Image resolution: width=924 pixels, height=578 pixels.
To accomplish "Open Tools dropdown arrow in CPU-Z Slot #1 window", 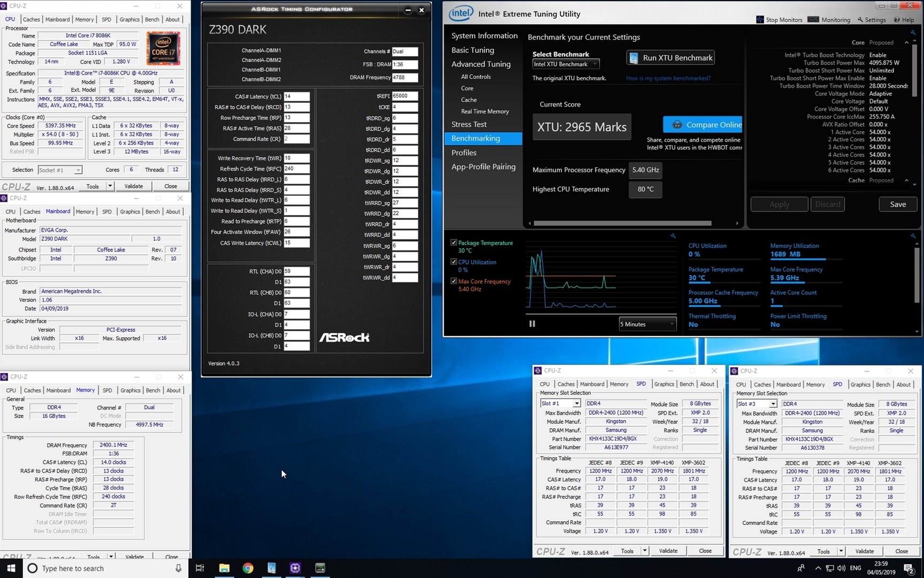I will (645, 551).
